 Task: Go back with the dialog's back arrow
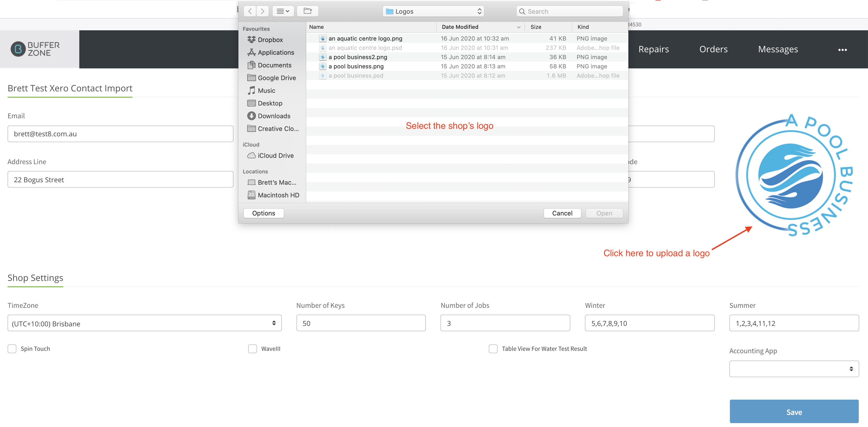pos(250,11)
